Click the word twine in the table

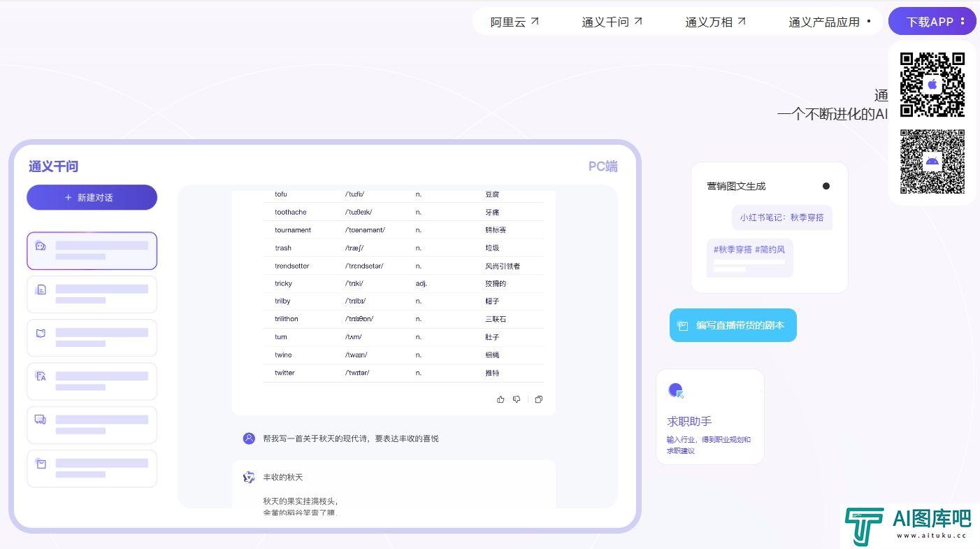283,355
